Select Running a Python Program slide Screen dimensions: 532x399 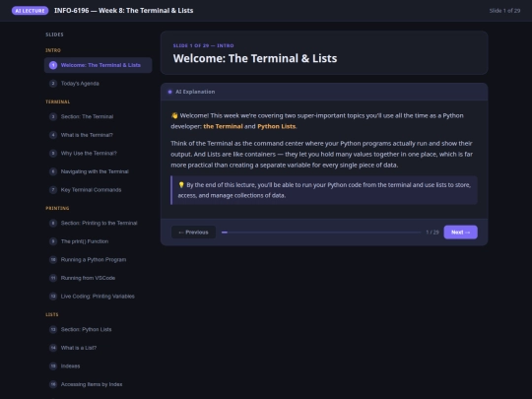click(x=99, y=260)
